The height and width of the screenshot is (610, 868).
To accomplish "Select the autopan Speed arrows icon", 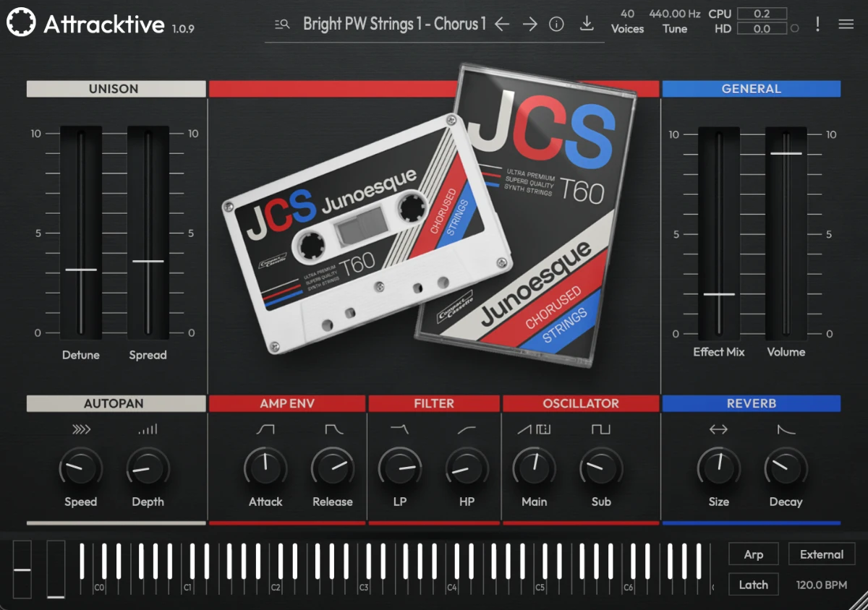I will (x=80, y=429).
